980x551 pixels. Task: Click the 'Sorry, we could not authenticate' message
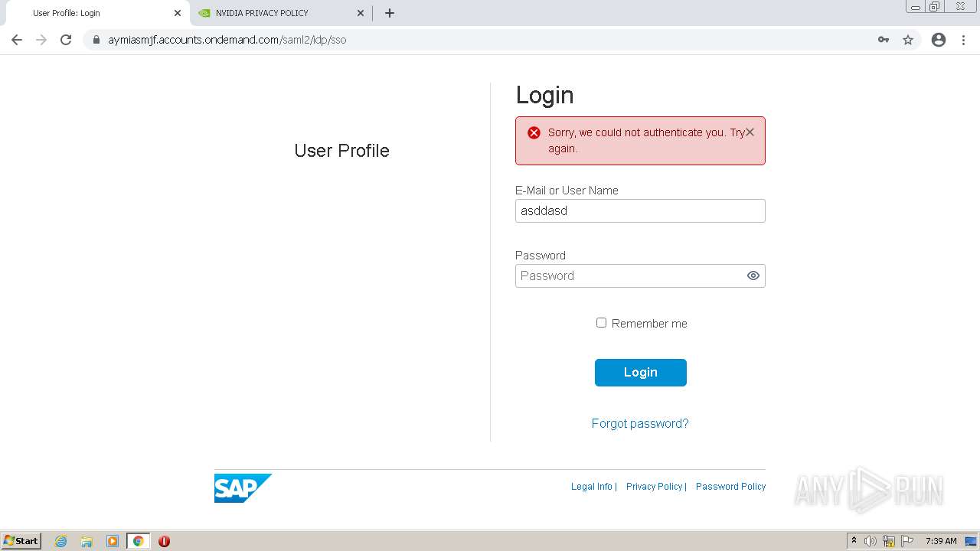click(646, 141)
